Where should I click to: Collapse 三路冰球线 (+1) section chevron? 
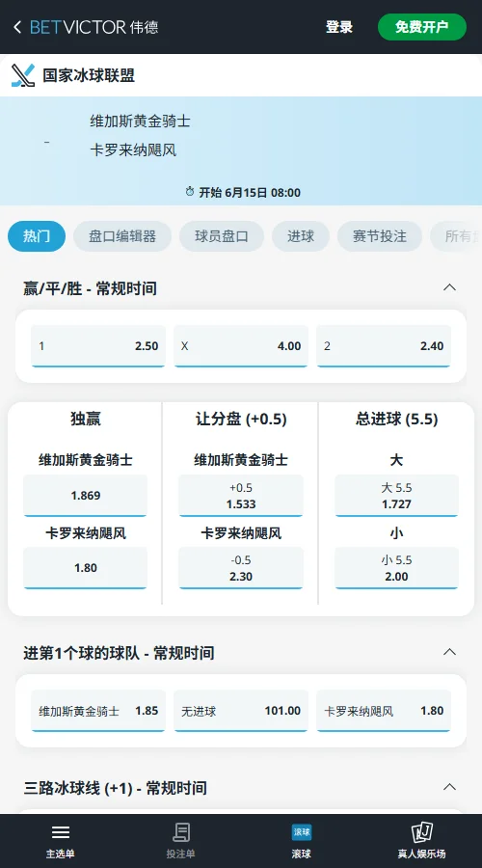coord(450,787)
